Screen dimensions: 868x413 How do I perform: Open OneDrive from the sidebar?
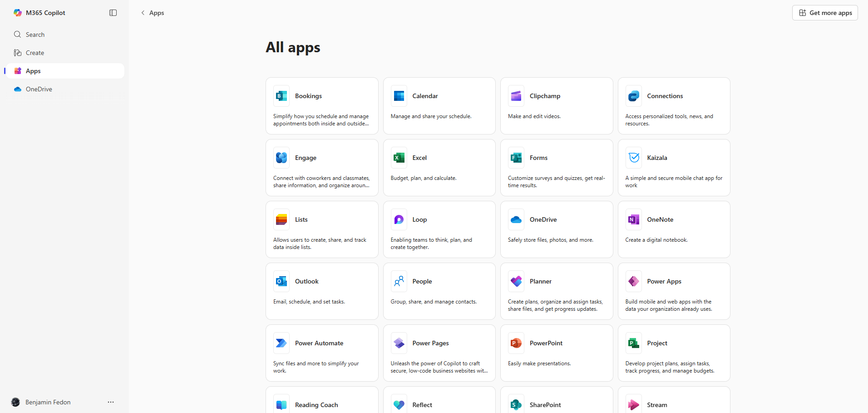[x=65, y=89]
